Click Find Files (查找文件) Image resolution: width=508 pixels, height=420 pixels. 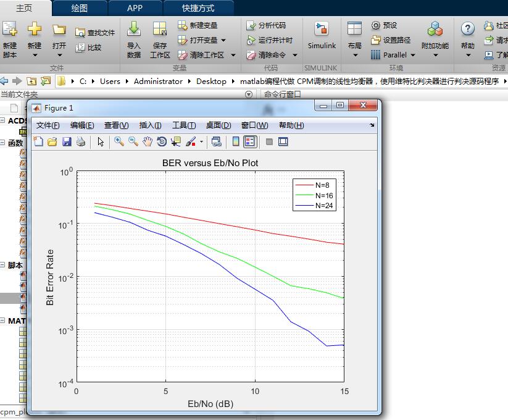(95, 32)
